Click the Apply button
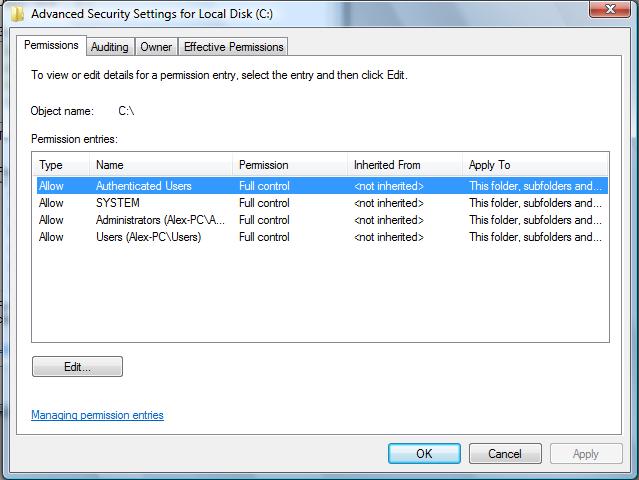 [585, 453]
